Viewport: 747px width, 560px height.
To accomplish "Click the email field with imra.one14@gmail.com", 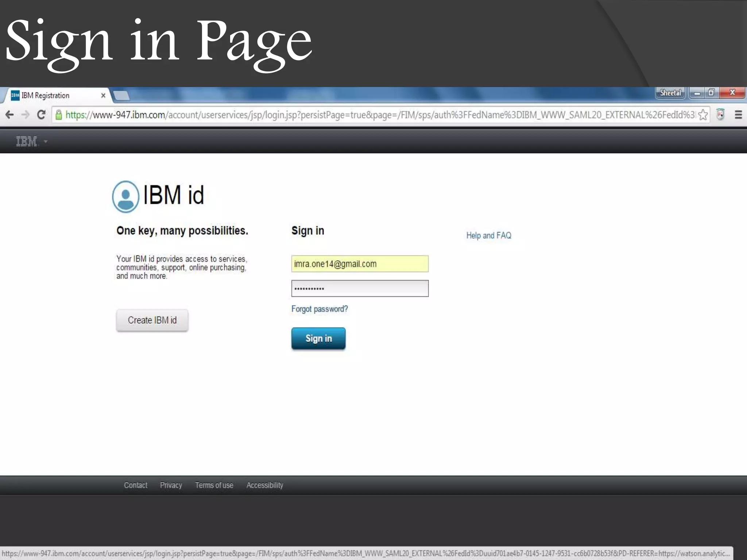I will pos(360,264).
